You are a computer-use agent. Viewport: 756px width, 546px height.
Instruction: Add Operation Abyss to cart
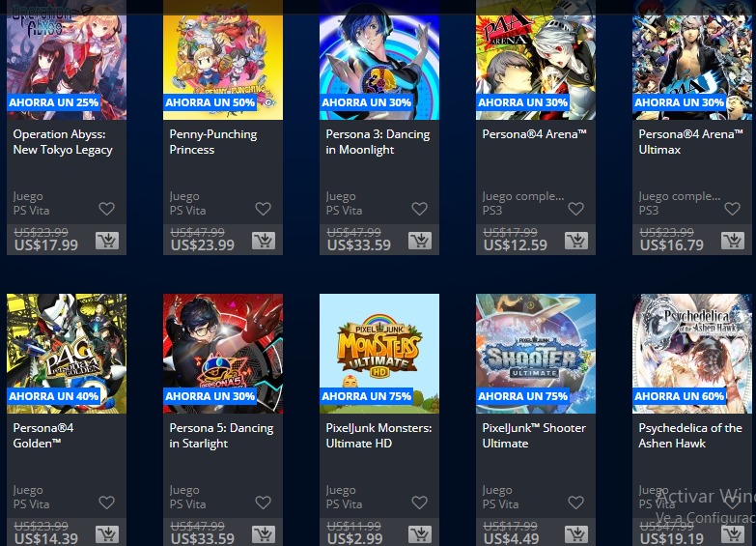coord(107,240)
